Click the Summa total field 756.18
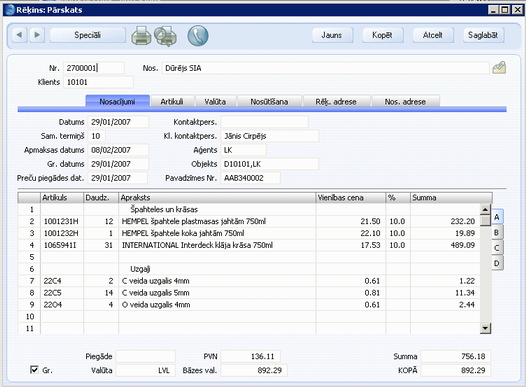This screenshot has height=387, width=526. tap(456, 356)
